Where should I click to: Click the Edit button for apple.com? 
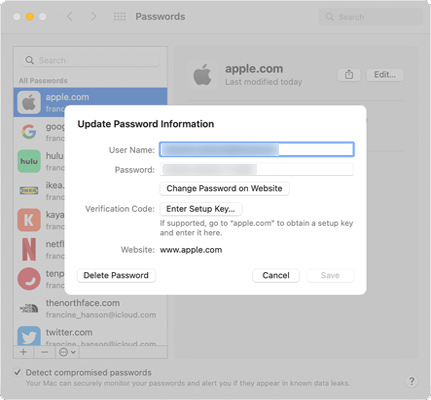point(385,75)
